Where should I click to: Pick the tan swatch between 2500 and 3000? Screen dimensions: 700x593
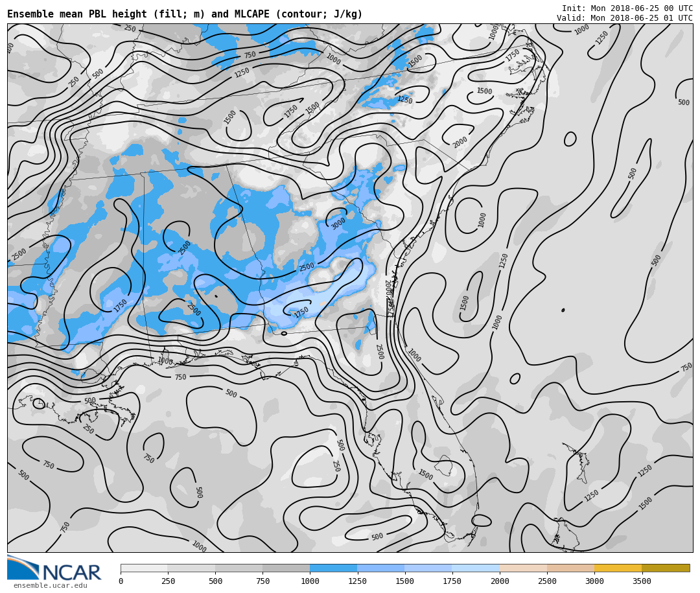[570, 568]
